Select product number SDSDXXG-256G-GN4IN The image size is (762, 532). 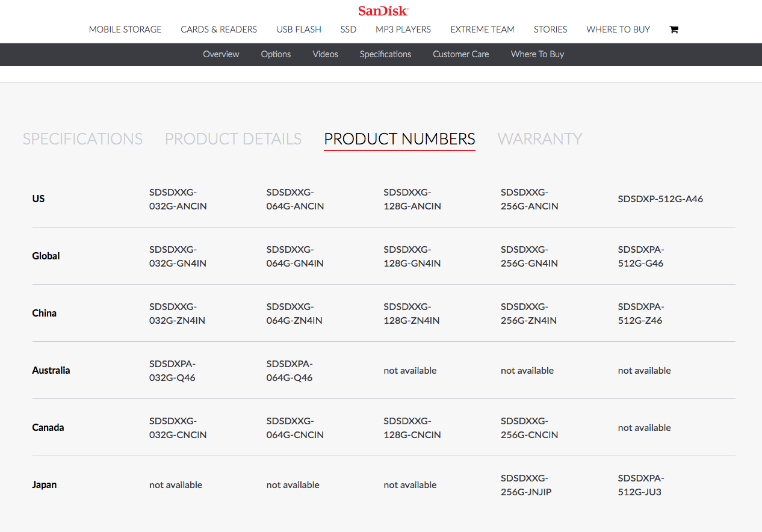(530, 256)
